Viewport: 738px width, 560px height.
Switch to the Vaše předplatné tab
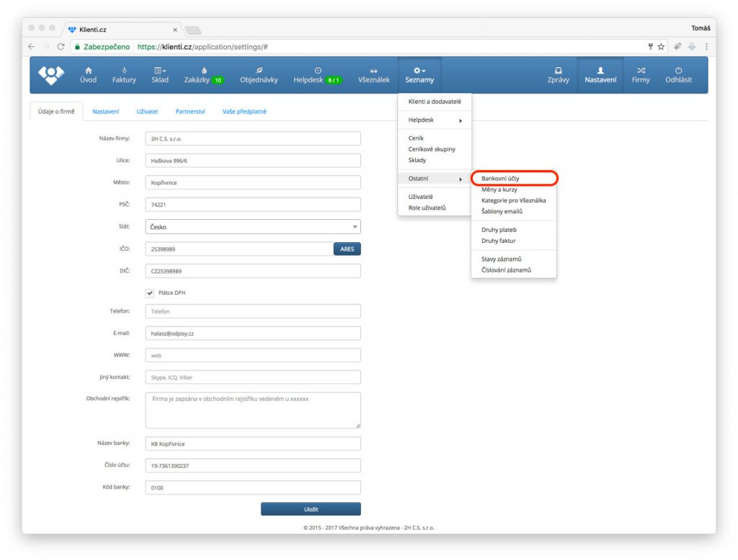[x=244, y=112]
